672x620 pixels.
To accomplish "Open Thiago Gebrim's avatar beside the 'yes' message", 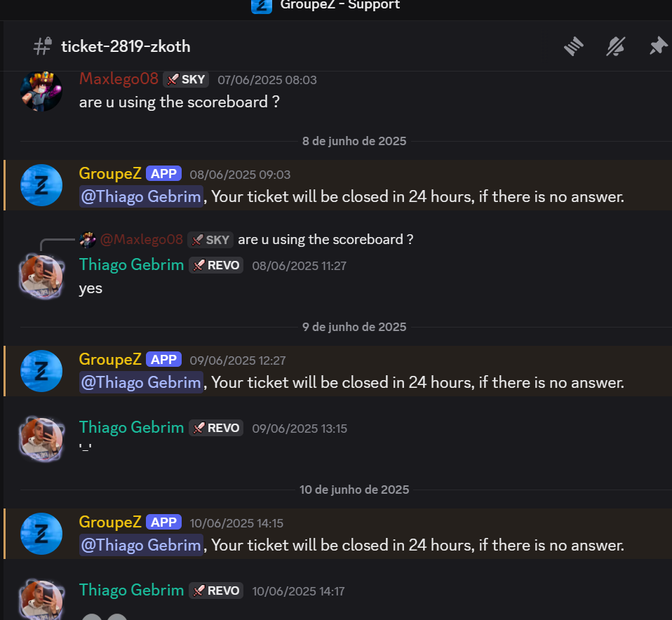I will click(41, 276).
